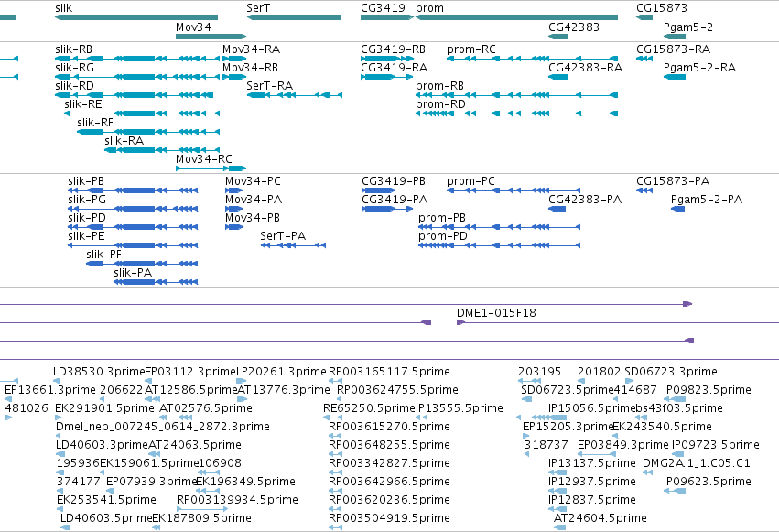
Task: Click the CG15873-PA protein label
Action: pyautogui.click(x=673, y=181)
